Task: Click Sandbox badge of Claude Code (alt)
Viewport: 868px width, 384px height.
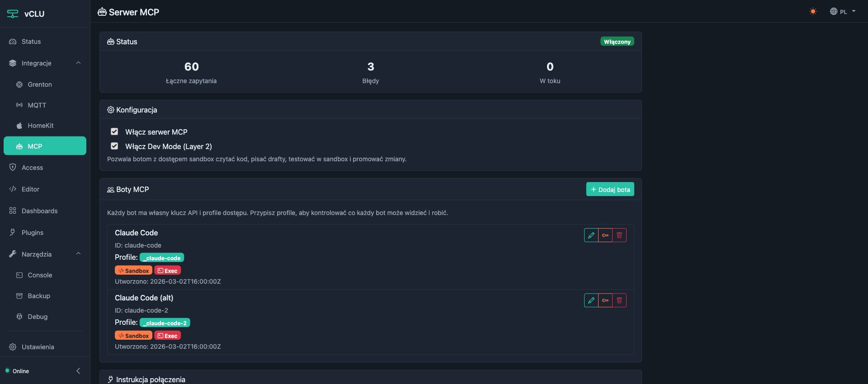Action: tap(133, 336)
